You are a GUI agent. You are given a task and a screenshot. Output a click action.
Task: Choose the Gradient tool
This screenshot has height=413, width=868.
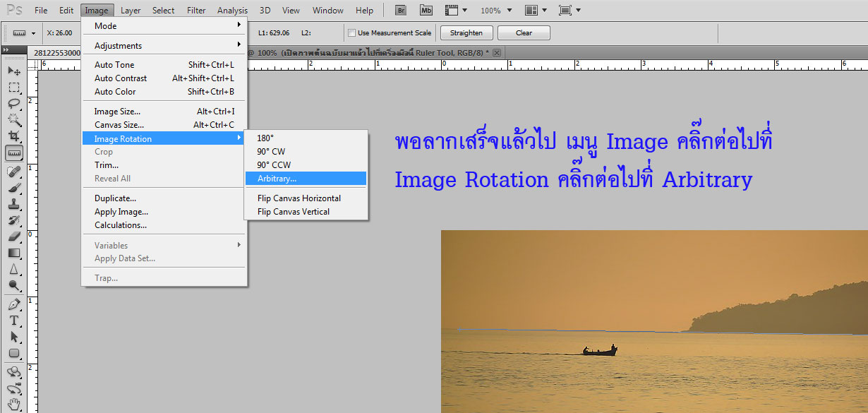coord(13,253)
